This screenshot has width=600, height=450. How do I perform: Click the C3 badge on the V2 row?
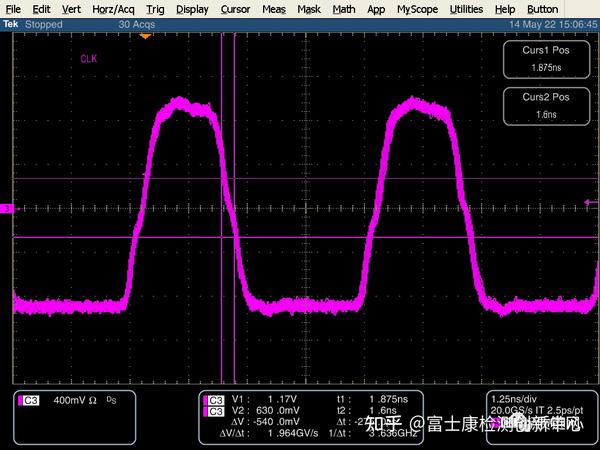pos(214,411)
